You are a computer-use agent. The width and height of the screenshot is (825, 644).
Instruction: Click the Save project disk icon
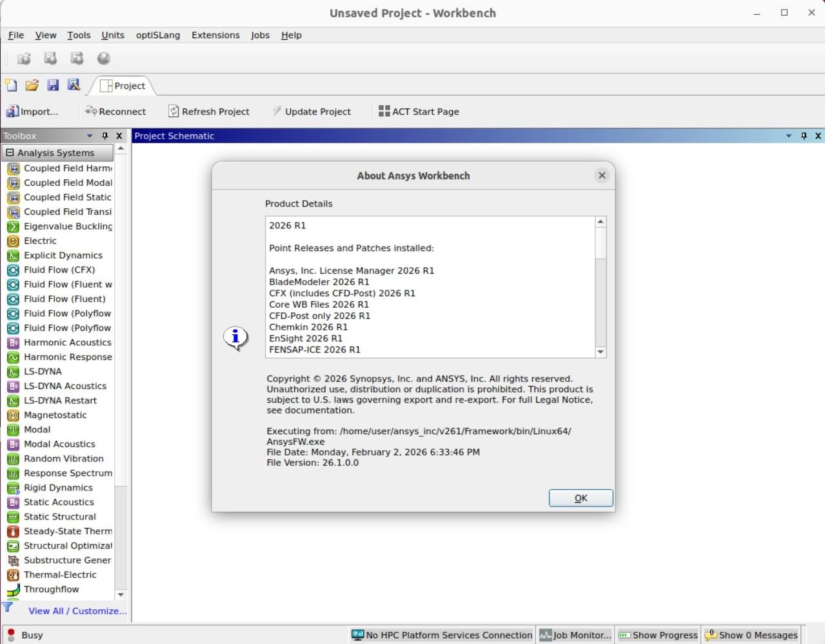53,85
